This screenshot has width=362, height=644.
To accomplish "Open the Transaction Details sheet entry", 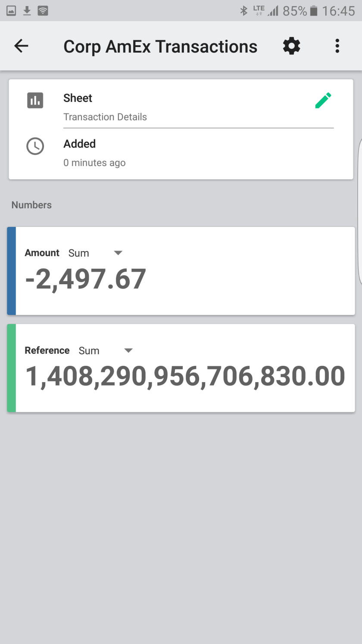I will pos(105,117).
